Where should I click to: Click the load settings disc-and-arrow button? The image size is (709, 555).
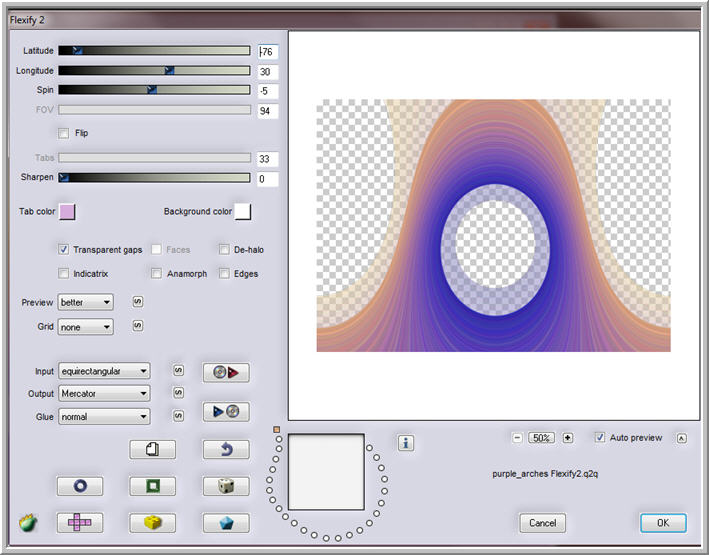click(x=226, y=372)
